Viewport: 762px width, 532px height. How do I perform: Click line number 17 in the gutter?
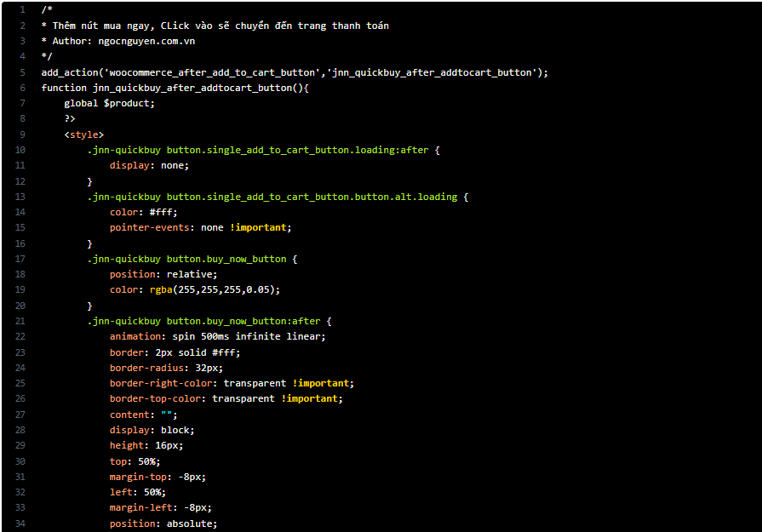point(20,259)
